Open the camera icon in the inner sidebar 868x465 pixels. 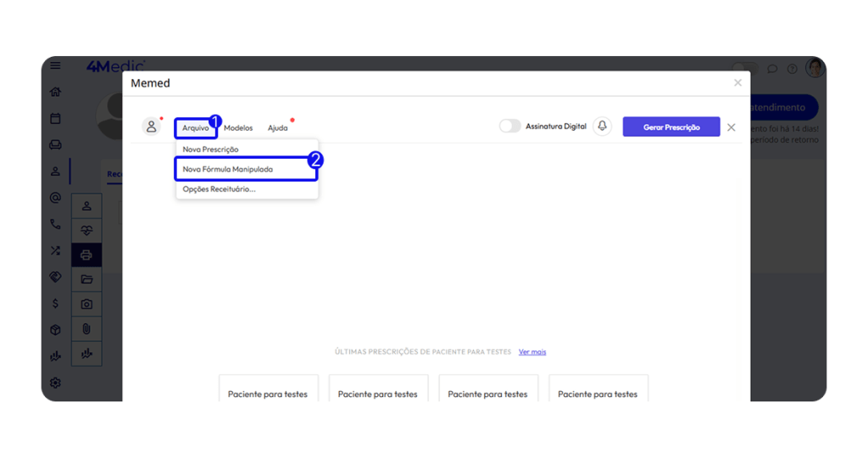pos(86,304)
